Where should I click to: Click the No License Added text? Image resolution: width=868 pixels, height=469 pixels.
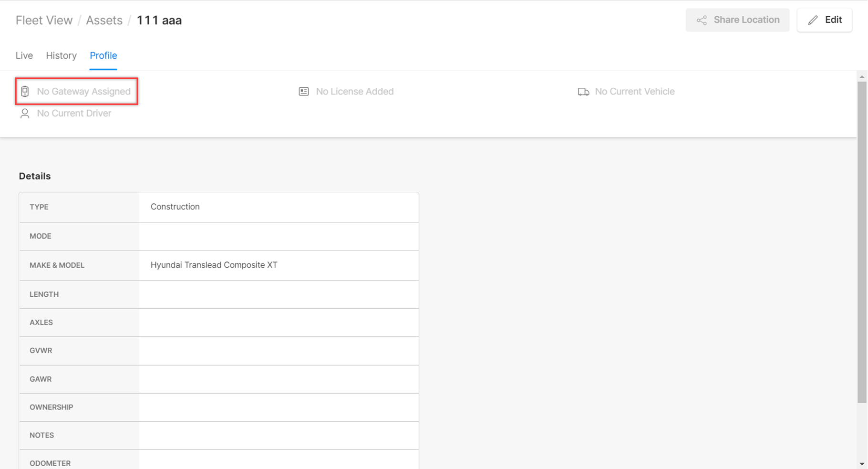tap(355, 91)
